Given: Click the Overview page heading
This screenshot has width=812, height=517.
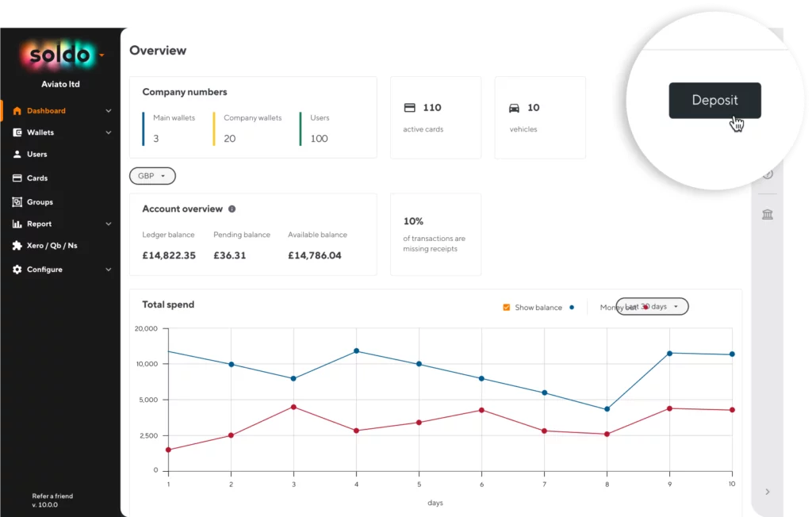Looking at the screenshot, I should click(x=158, y=50).
